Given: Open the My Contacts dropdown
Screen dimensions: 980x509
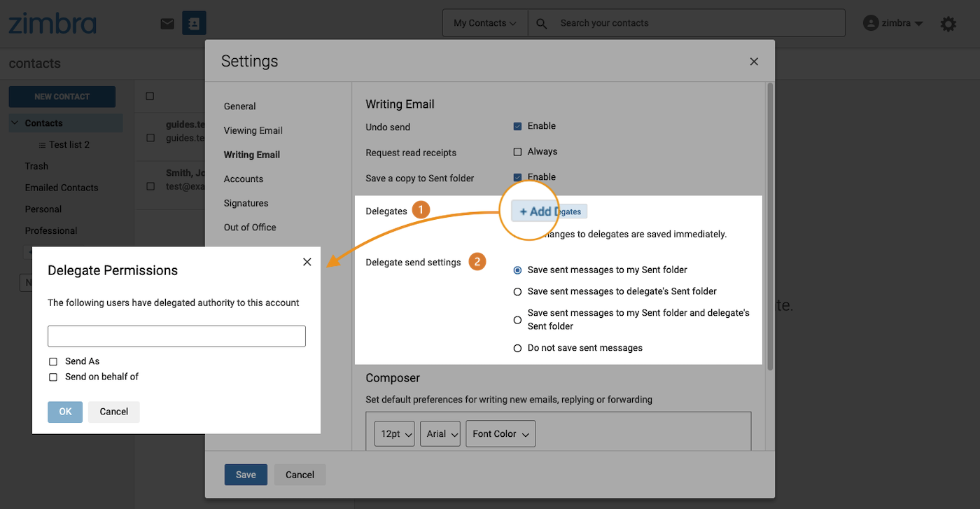Looking at the screenshot, I should (x=484, y=23).
